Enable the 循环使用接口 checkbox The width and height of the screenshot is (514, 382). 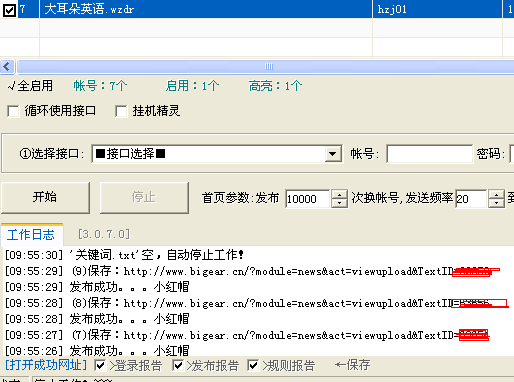tap(13, 111)
